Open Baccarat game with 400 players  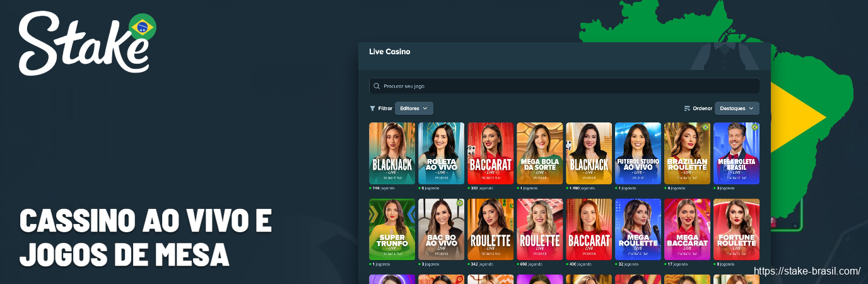click(x=589, y=229)
